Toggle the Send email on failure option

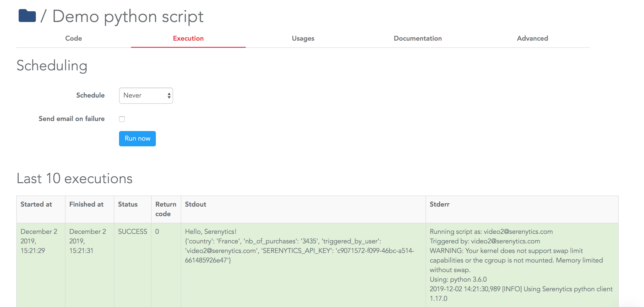tap(122, 119)
